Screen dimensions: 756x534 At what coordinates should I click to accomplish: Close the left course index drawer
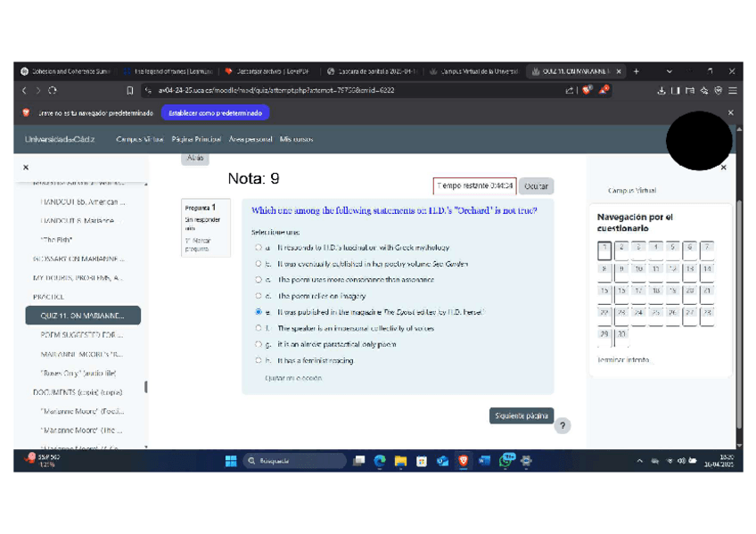[26, 168]
